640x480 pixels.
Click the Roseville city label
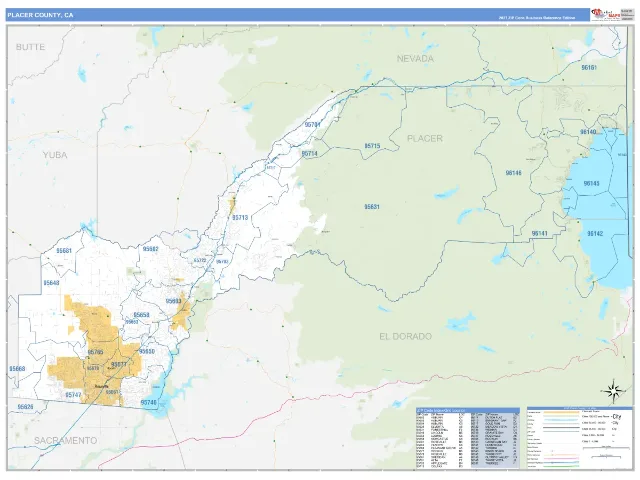point(102,386)
